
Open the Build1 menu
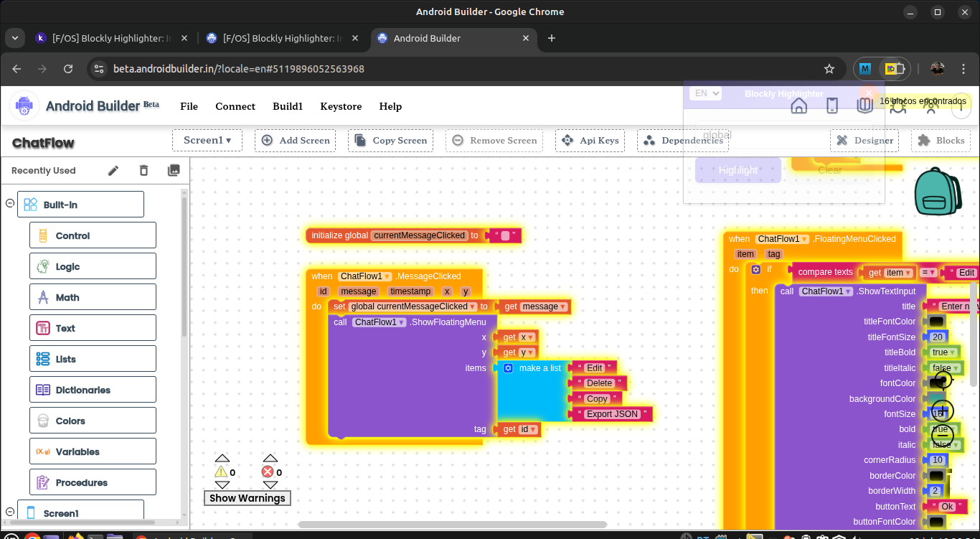point(288,106)
